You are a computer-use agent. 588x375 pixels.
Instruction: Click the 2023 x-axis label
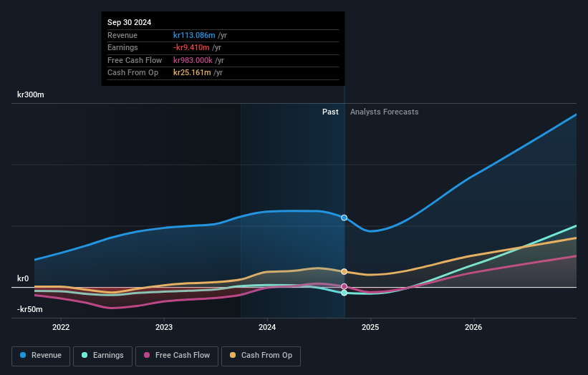pos(164,327)
